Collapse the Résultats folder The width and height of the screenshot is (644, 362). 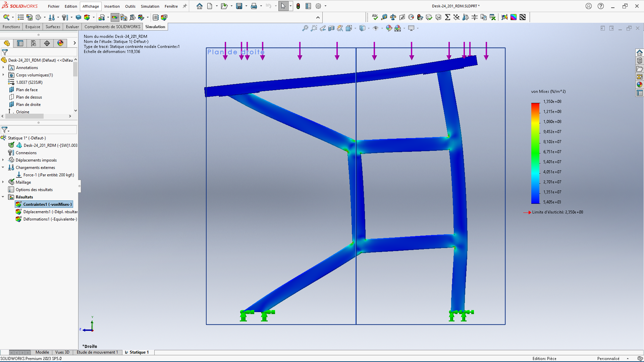pos(3,197)
